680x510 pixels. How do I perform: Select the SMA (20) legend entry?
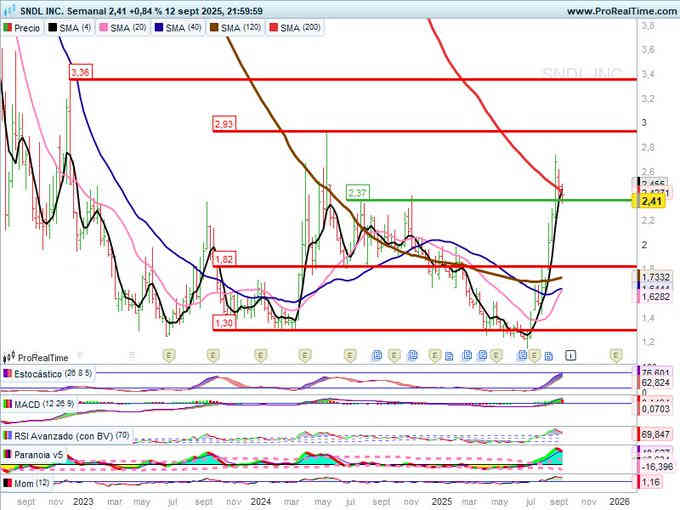pos(123,28)
